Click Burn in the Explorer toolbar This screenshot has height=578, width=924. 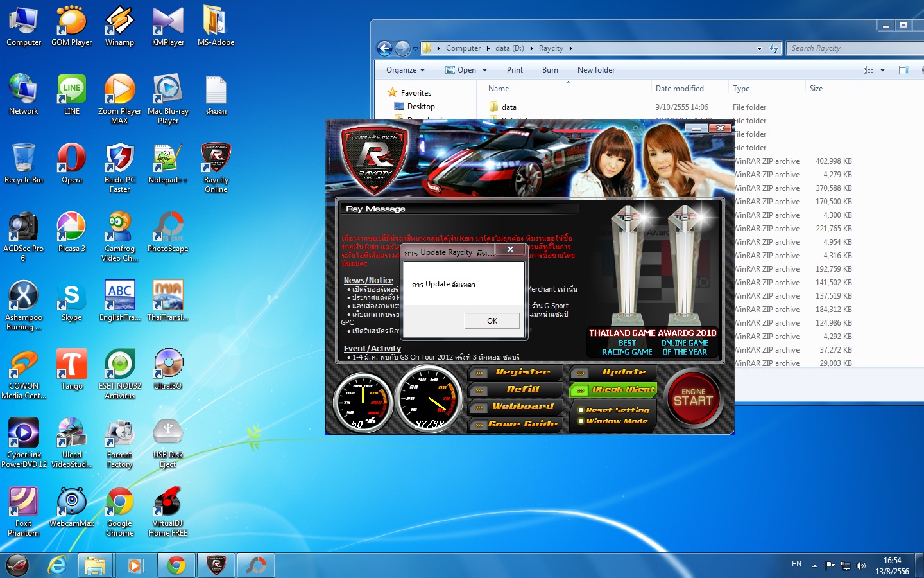click(x=550, y=70)
